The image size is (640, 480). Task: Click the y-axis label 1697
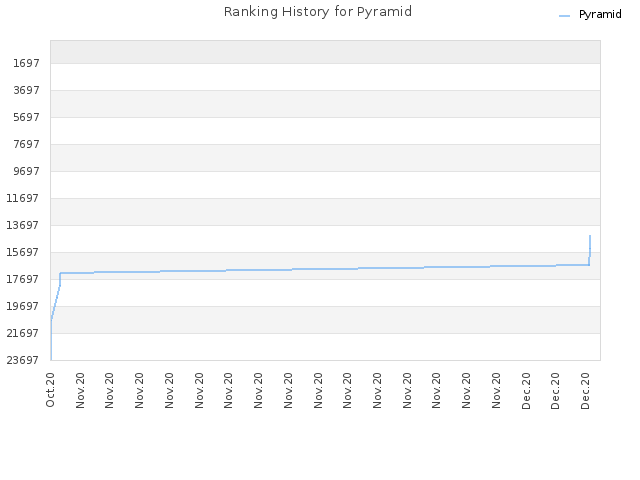[26, 63]
